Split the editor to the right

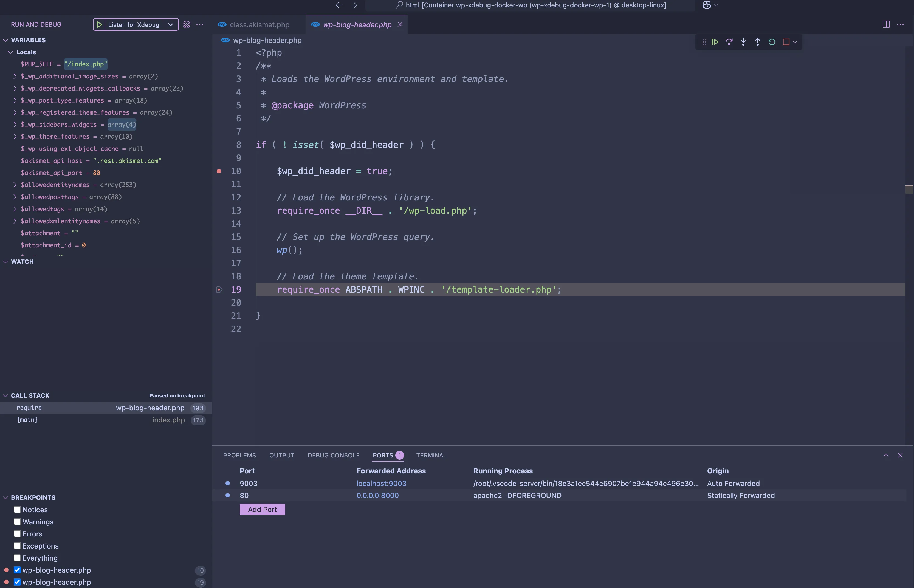[x=886, y=24]
